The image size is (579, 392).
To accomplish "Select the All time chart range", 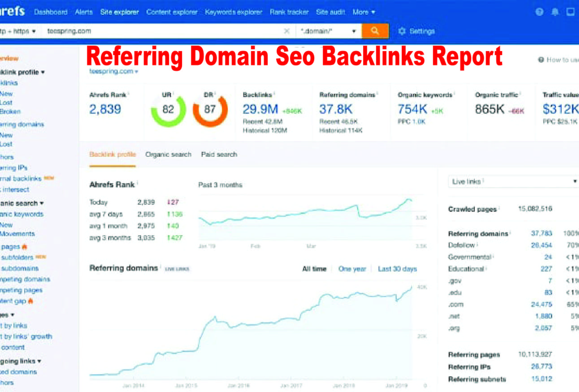I will click(x=314, y=269).
